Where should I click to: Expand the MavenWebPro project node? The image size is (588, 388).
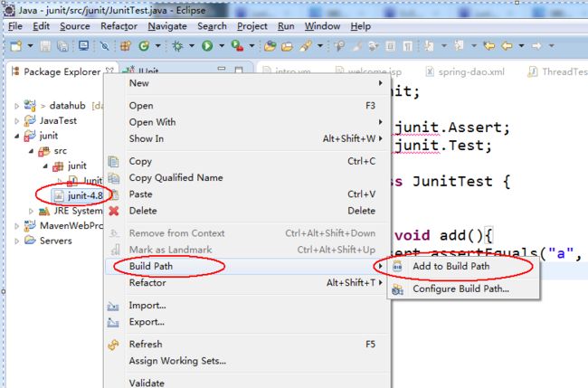[16, 226]
